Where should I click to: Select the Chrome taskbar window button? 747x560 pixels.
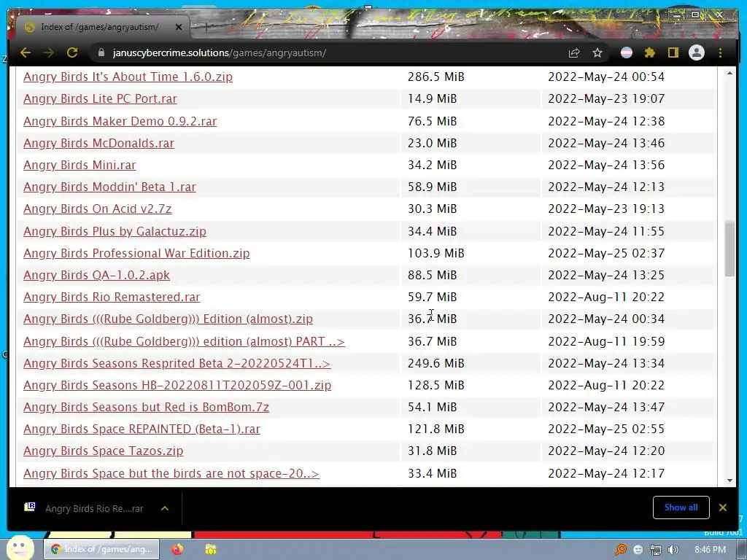(x=101, y=549)
